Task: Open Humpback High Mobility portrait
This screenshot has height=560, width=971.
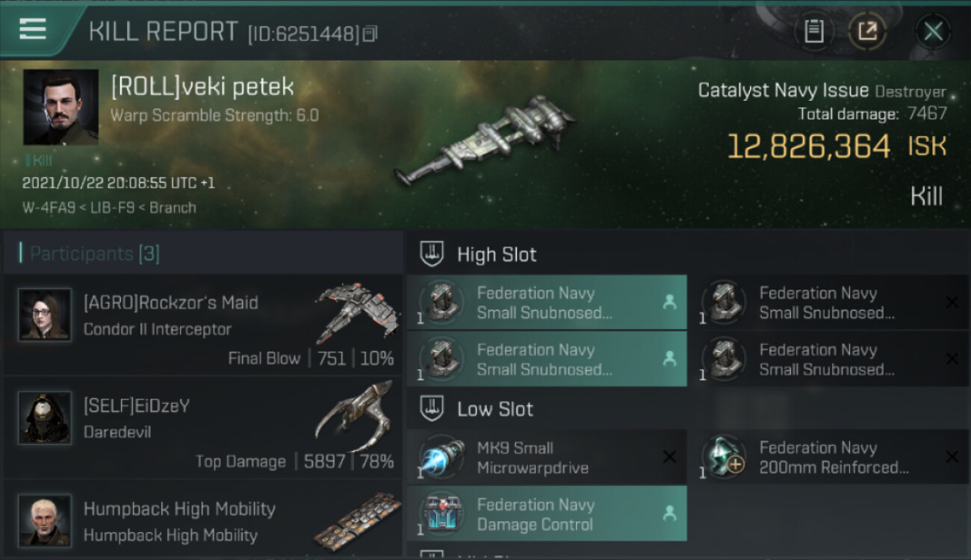Action: tap(45, 520)
